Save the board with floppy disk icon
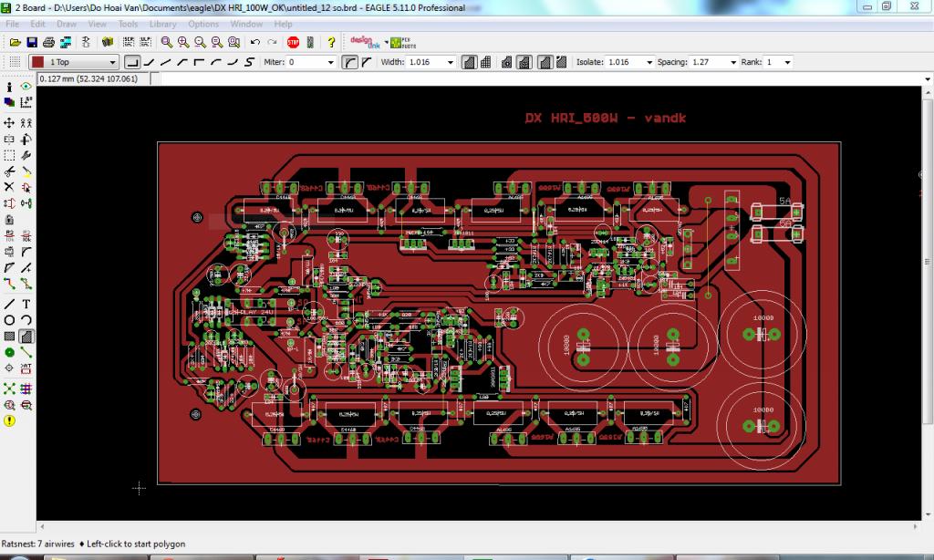The width and height of the screenshot is (934, 560). click(32, 42)
